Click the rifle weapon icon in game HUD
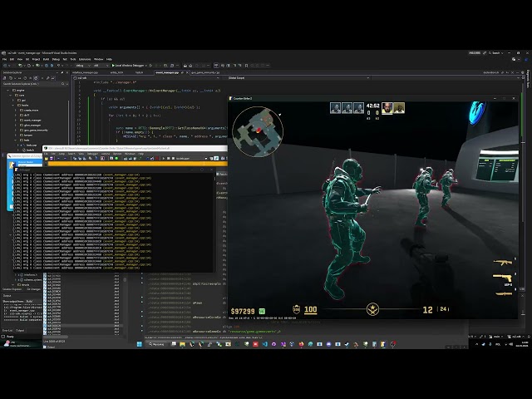This screenshot has height=399, width=532. click(502, 264)
